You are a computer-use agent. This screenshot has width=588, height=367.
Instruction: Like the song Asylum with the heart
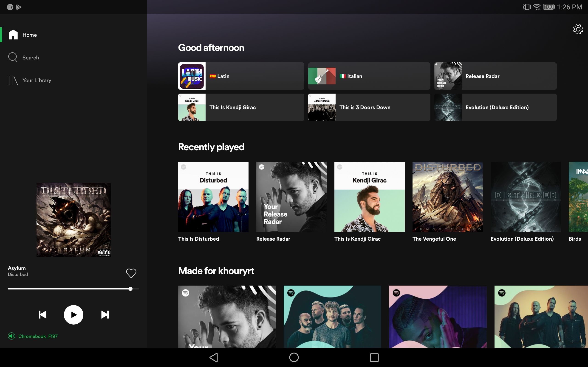(131, 273)
